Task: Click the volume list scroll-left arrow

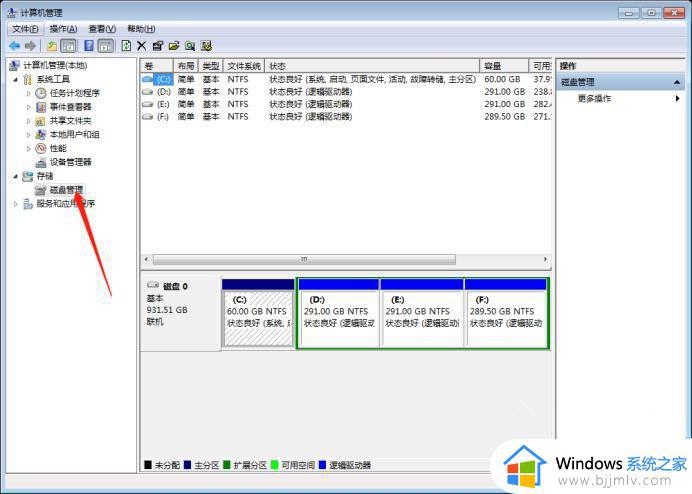Action: (x=147, y=260)
